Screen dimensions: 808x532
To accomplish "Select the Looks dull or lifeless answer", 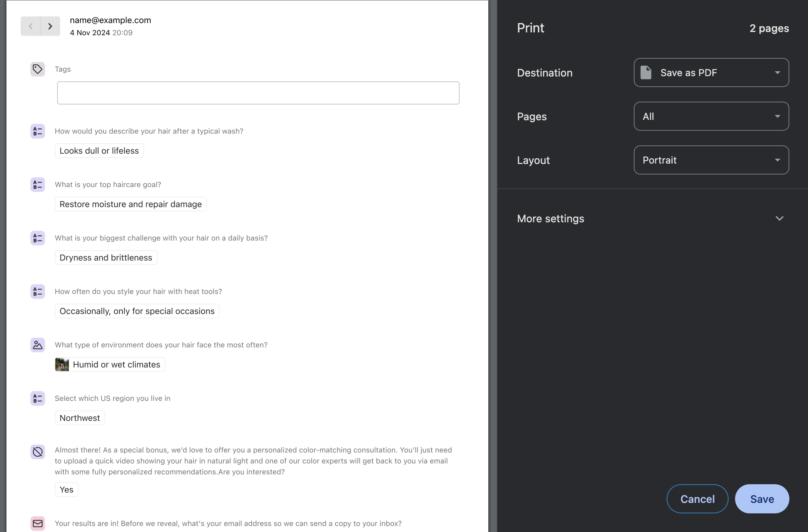I will (x=99, y=151).
